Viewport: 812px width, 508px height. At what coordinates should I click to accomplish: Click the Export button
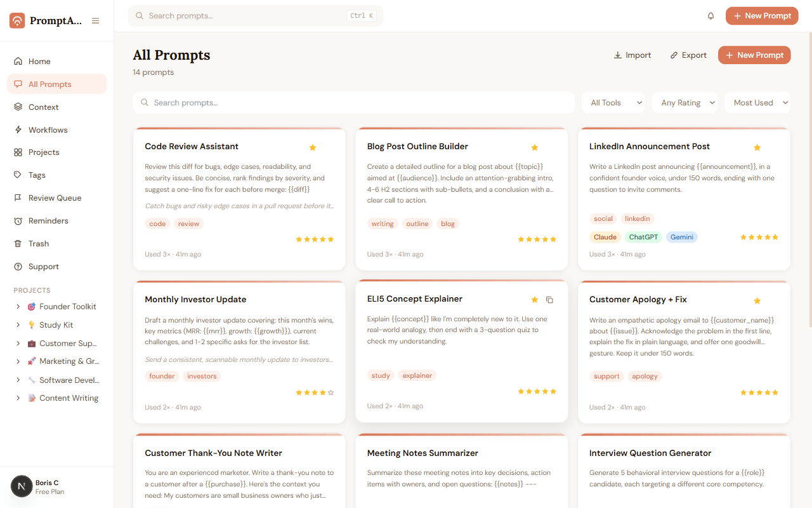(688, 55)
